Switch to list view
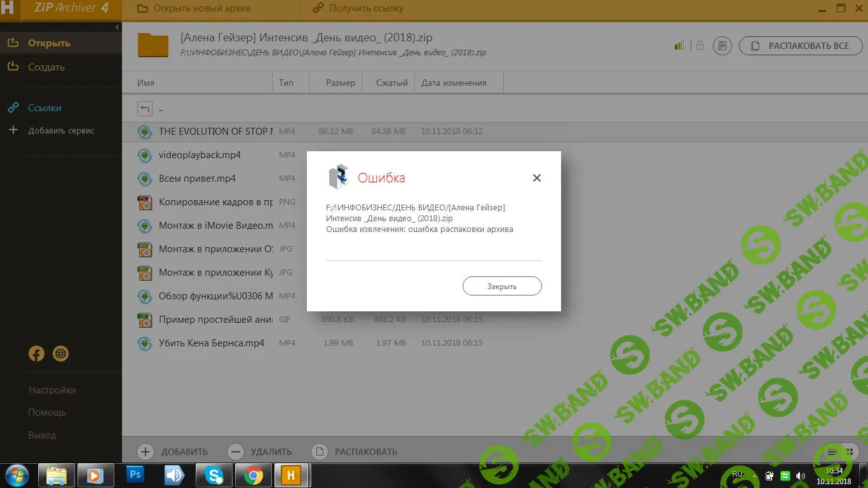The width and height of the screenshot is (868, 488). [832, 452]
